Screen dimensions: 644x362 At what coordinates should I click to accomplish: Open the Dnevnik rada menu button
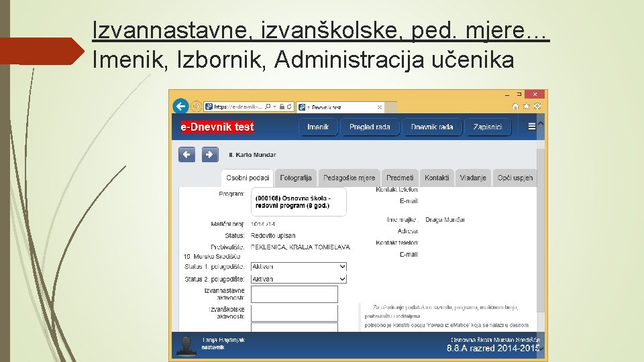431,127
